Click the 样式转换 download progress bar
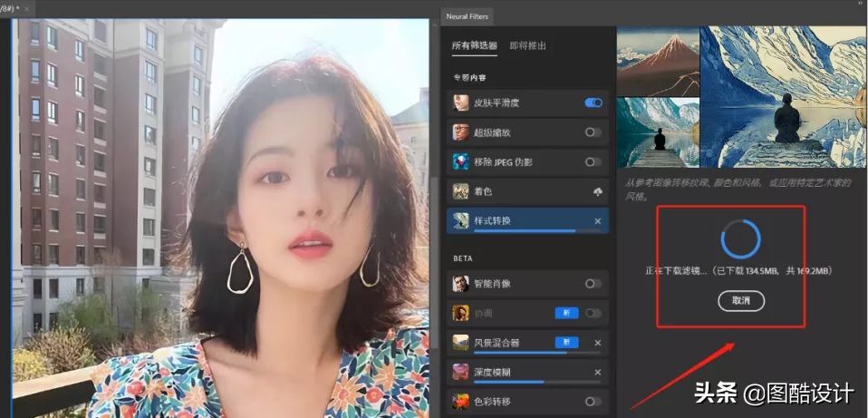 point(537,230)
